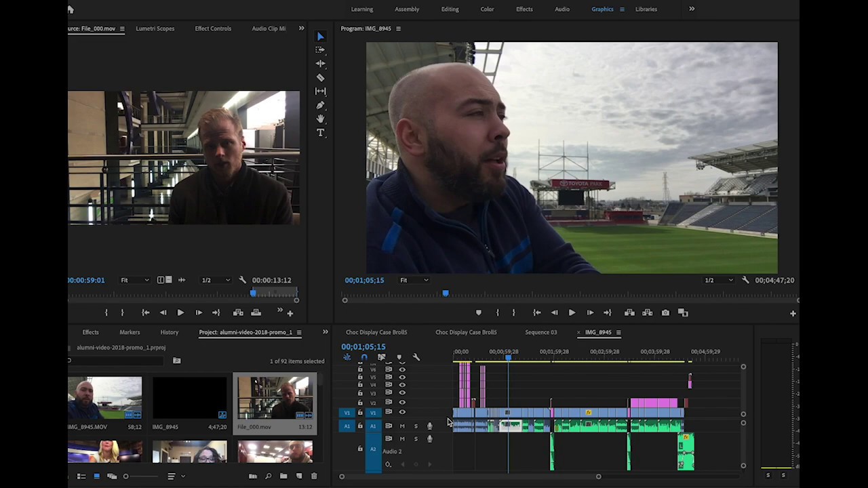Click timeline timecode 00;01;05;15 field
868x488 pixels.
(363, 346)
